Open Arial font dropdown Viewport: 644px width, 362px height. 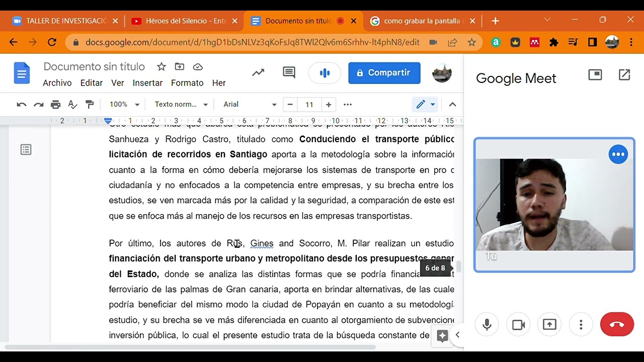pyautogui.click(x=250, y=105)
